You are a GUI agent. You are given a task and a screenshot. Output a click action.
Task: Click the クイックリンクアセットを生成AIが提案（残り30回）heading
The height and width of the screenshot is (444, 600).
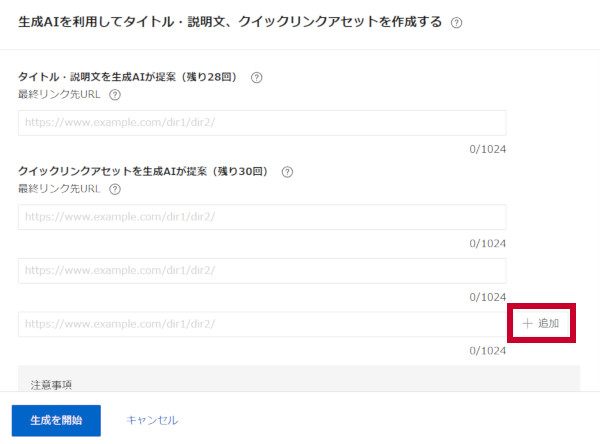[143, 171]
